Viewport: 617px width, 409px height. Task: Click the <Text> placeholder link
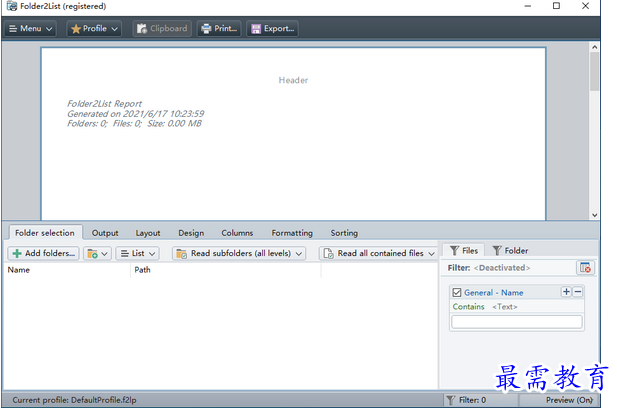[505, 307]
